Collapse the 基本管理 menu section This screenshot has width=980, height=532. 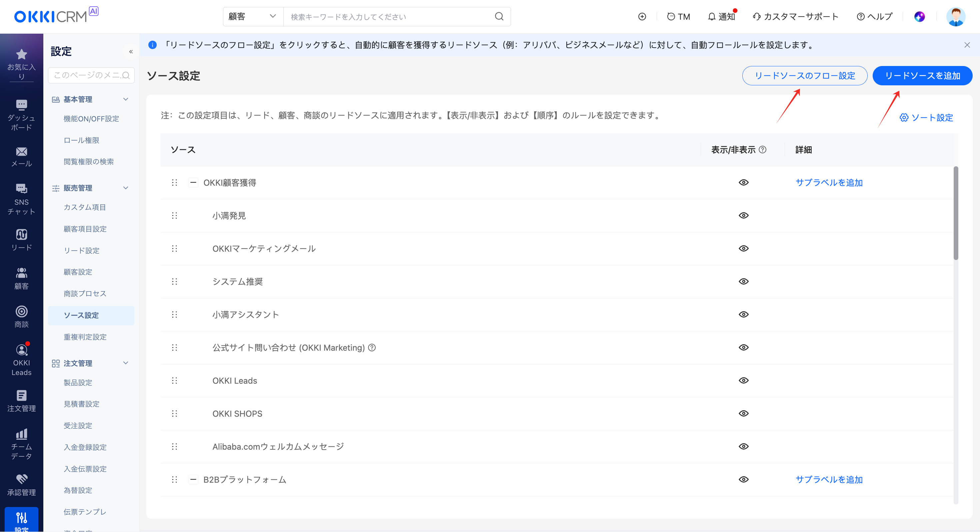click(126, 99)
